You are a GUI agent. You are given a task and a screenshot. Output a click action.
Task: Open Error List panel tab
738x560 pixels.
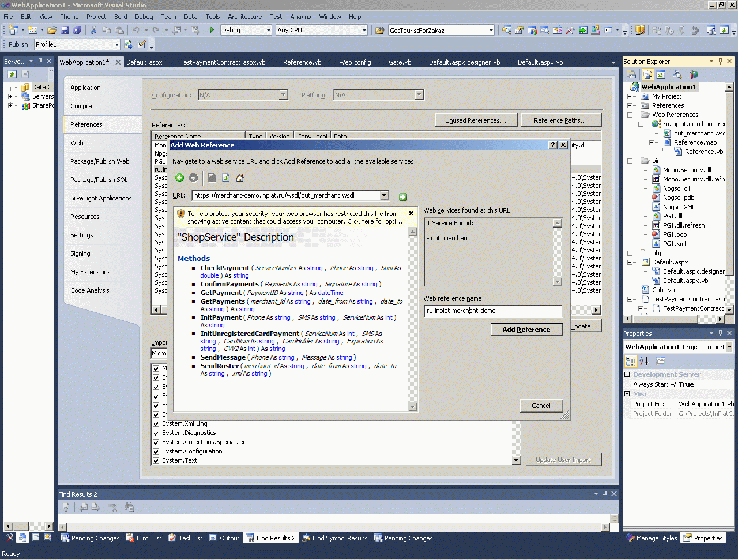point(144,538)
